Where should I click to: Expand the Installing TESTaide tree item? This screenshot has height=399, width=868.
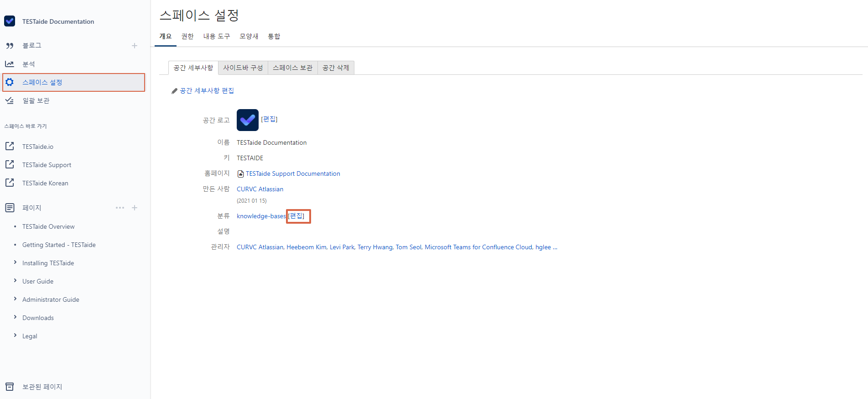(15, 262)
